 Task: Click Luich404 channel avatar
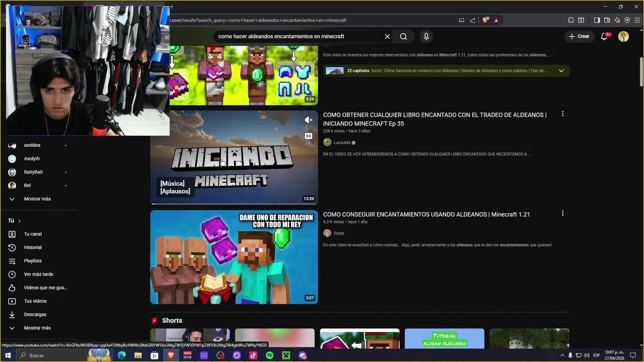(x=327, y=142)
